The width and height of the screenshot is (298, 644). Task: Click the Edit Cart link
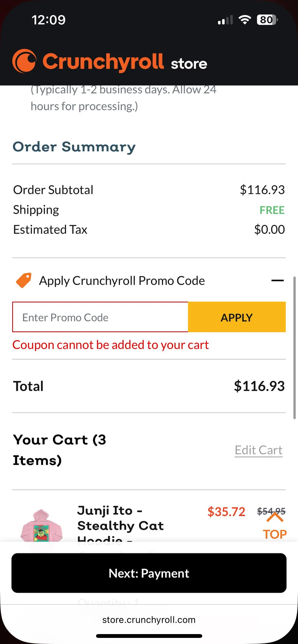(259, 449)
